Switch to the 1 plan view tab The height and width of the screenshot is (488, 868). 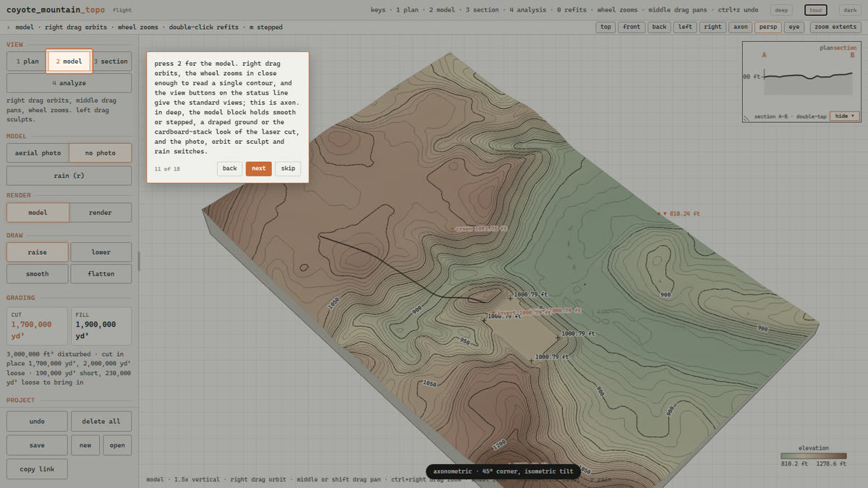26,61
